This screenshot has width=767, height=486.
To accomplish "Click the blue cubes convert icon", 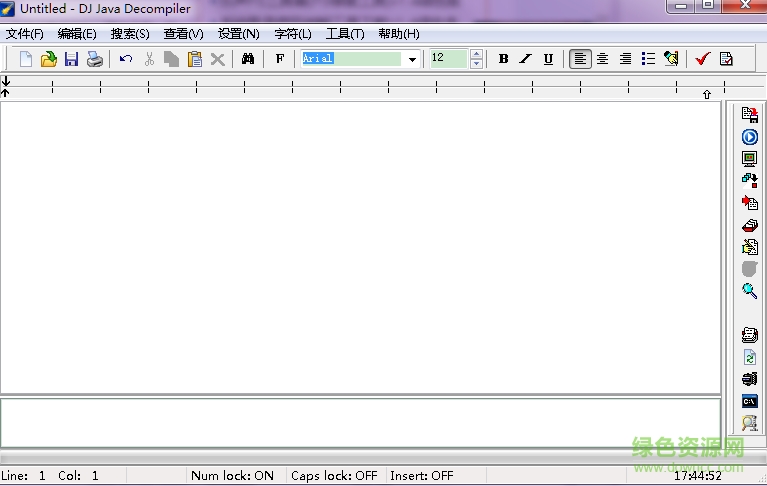I will pyautogui.click(x=749, y=180).
